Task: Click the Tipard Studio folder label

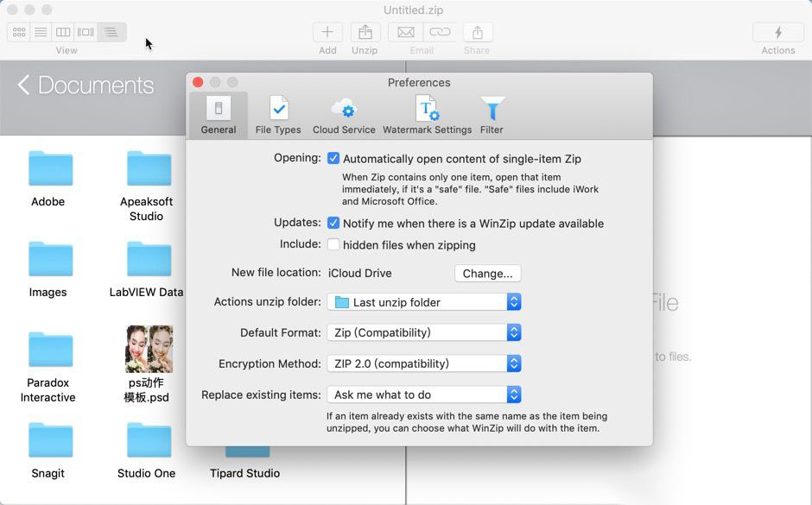Action: pos(245,473)
